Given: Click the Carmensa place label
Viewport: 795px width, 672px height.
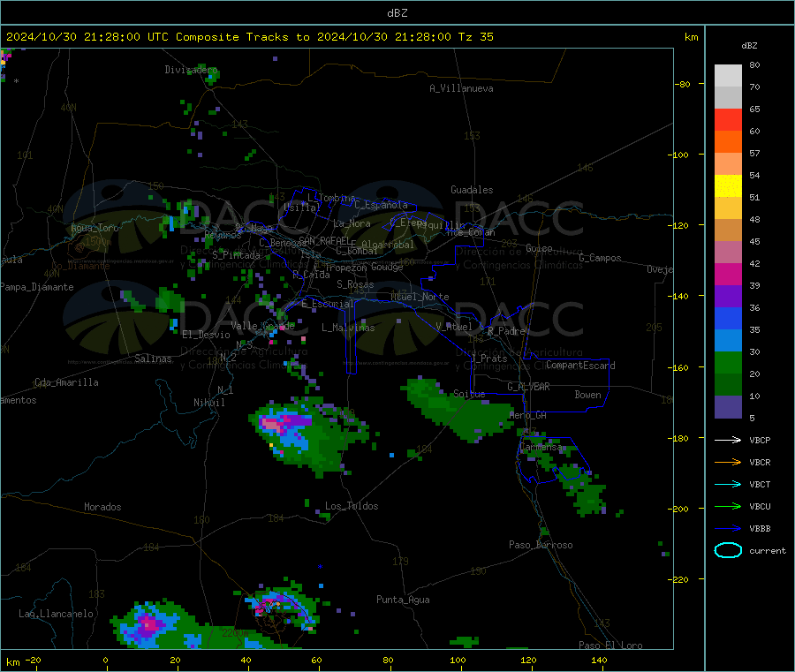Looking at the screenshot, I should point(541,447).
